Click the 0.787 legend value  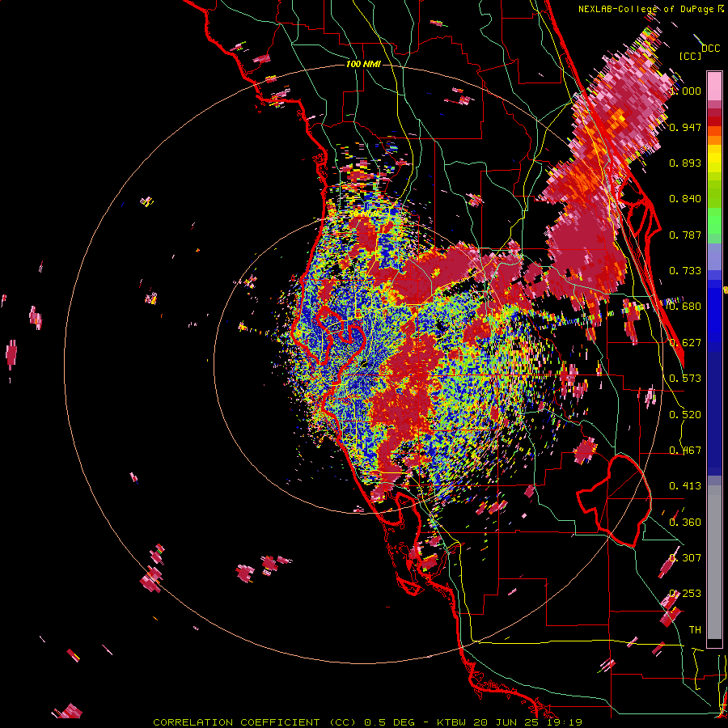point(685,235)
